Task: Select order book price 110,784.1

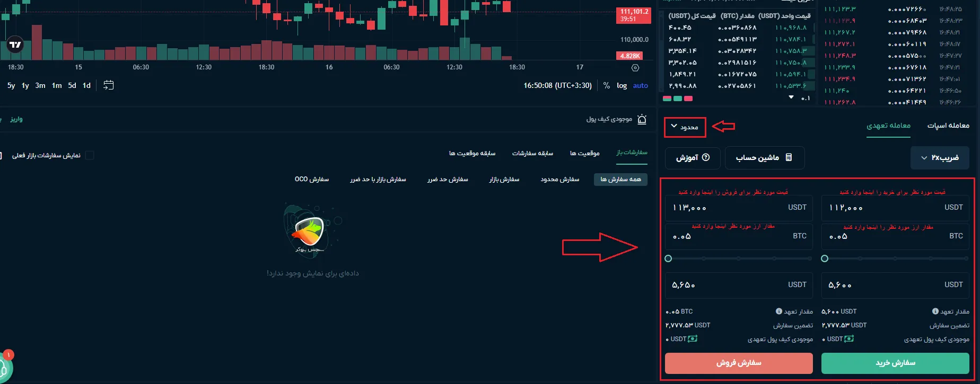Action: pos(791,39)
